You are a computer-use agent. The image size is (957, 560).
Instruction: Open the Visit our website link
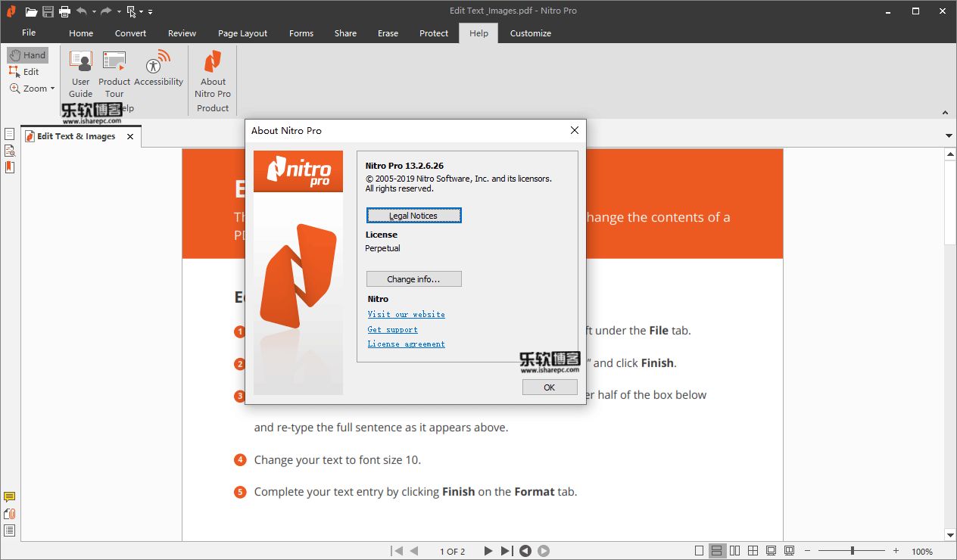(x=407, y=314)
